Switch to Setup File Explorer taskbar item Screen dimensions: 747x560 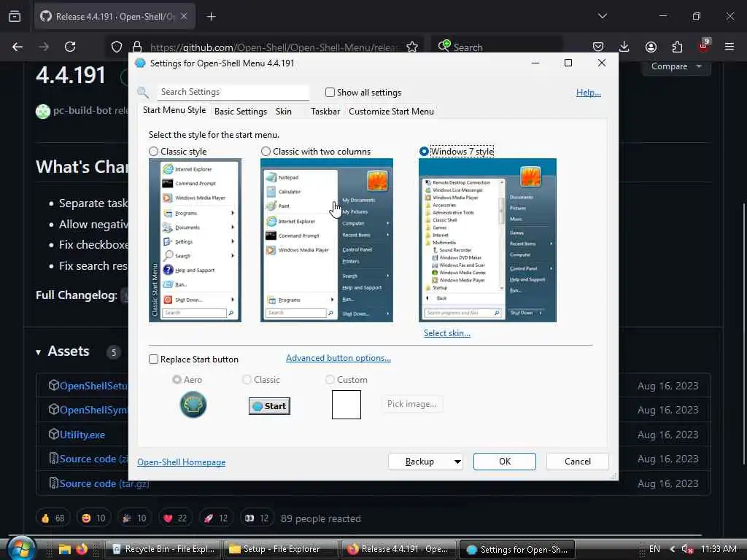[x=280, y=549]
